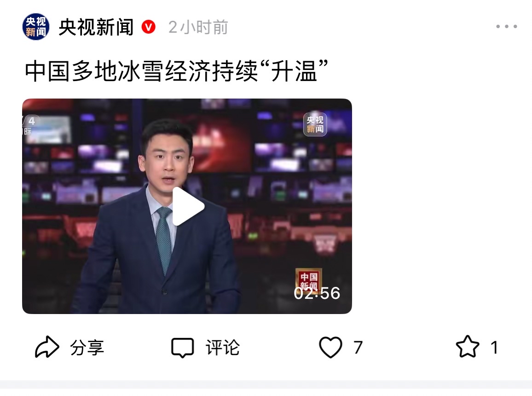Open the video thumbnail of the anchor

(187, 206)
